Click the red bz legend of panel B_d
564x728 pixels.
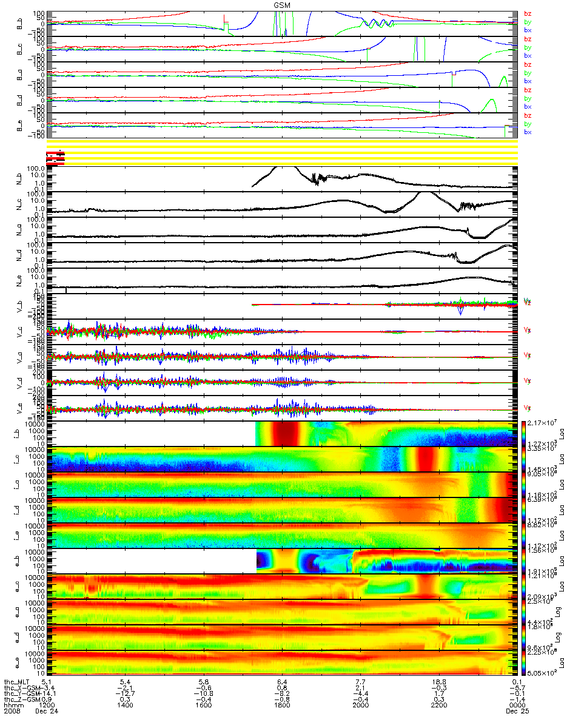click(x=528, y=90)
